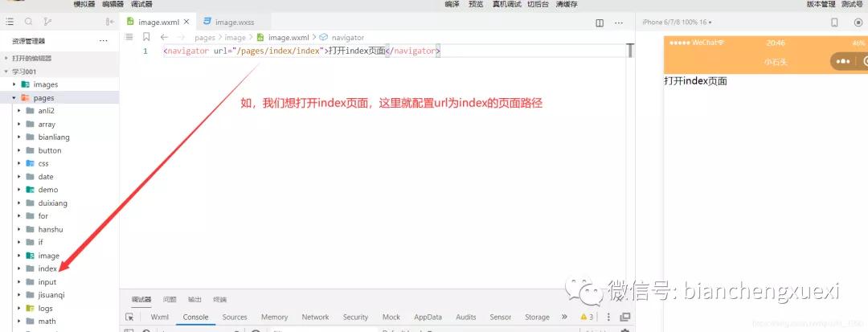Viewport: 868px width, 332px height.
Task: Click code line 1 navigator text
Action: (x=301, y=51)
